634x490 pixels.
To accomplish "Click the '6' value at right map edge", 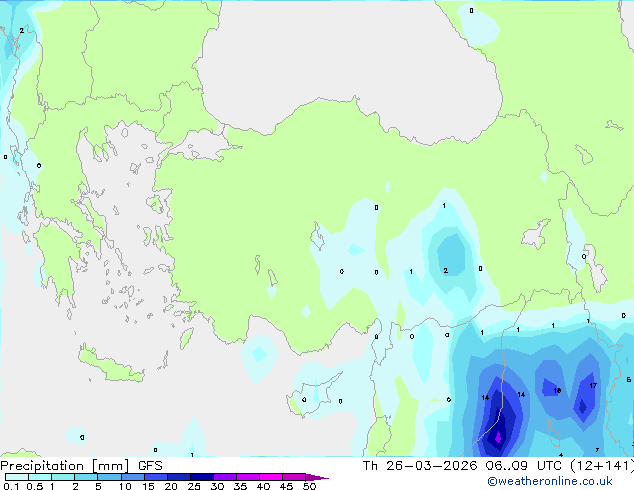I will coord(629,380).
